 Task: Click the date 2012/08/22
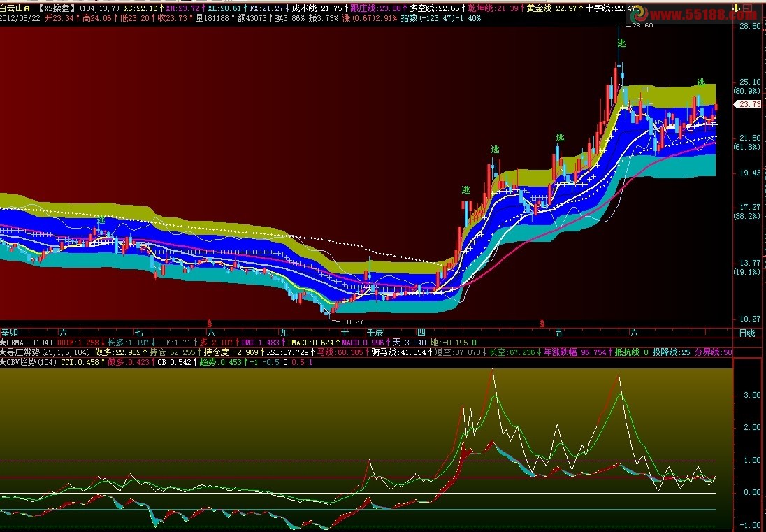coord(20,19)
